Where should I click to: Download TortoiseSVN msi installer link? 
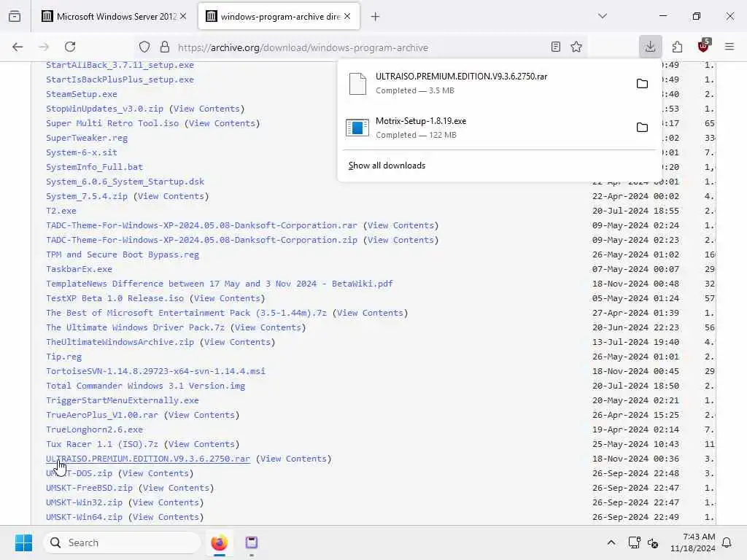(x=155, y=371)
